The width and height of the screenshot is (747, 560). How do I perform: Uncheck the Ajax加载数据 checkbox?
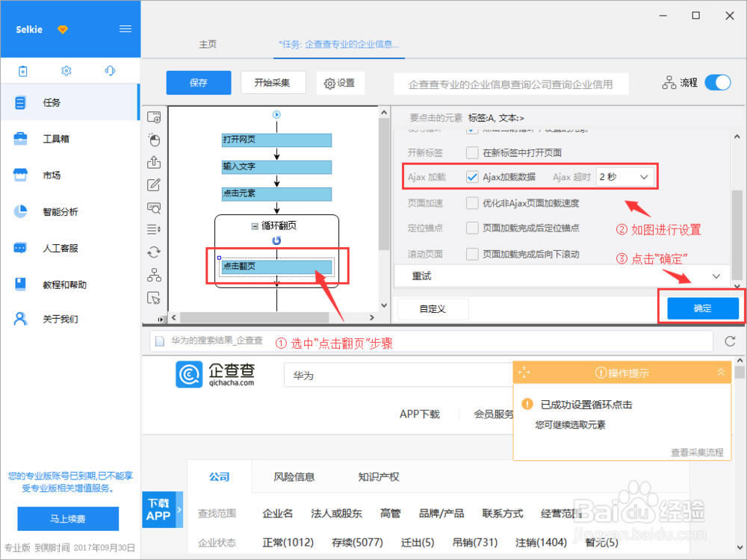click(472, 177)
